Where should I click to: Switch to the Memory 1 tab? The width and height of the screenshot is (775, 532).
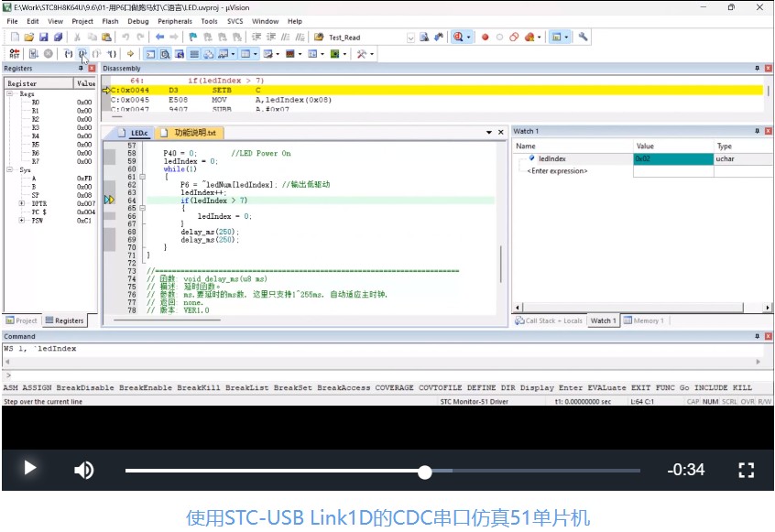[x=643, y=320]
